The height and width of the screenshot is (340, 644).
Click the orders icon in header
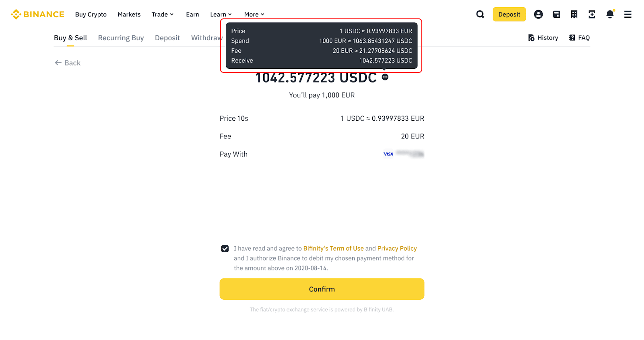pos(574,14)
